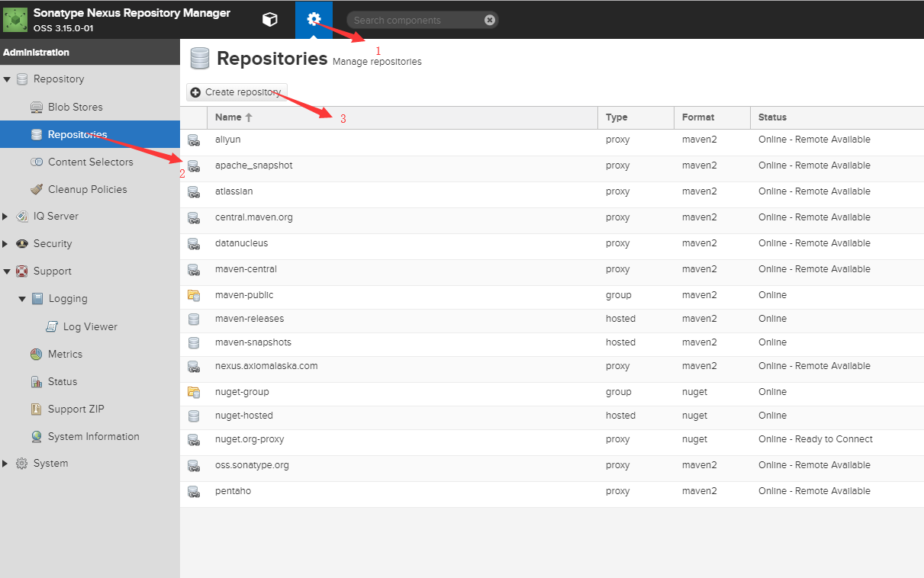Image resolution: width=924 pixels, height=578 pixels.
Task: Click the atlassian repository row icon
Action: tap(194, 192)
